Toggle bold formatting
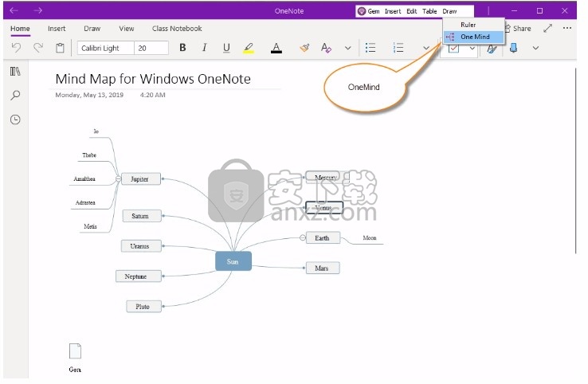The image size is (588, 384). pos(182,48)
